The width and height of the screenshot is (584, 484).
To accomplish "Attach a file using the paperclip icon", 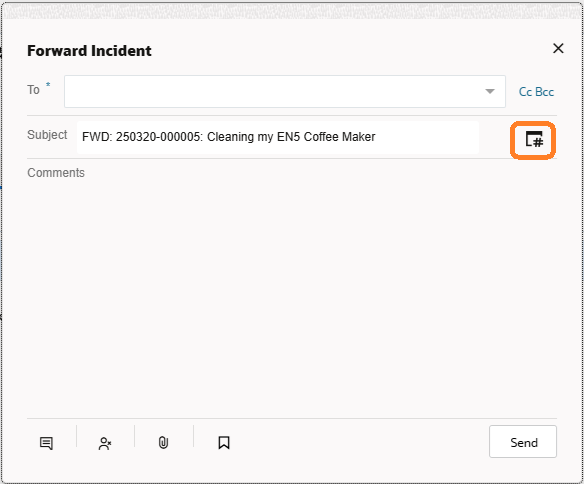I will pos(163,443).
